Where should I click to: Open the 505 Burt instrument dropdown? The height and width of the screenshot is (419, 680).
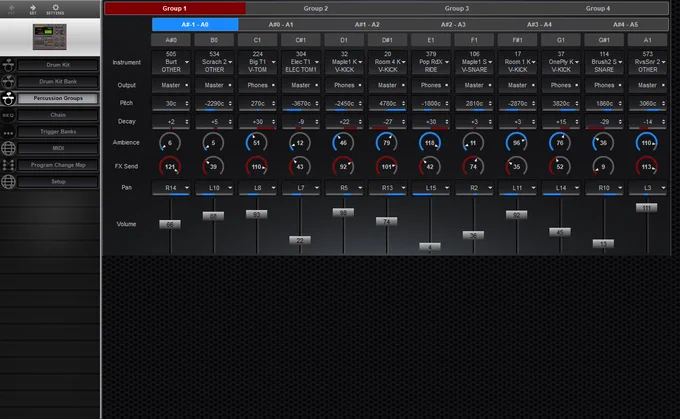click(x=171, y=62)
